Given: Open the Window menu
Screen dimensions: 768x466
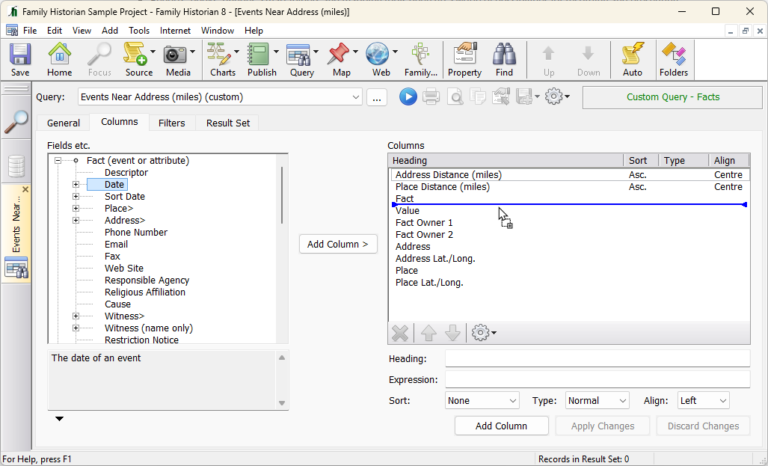Looking at the screenshot, I should [217, 30].
